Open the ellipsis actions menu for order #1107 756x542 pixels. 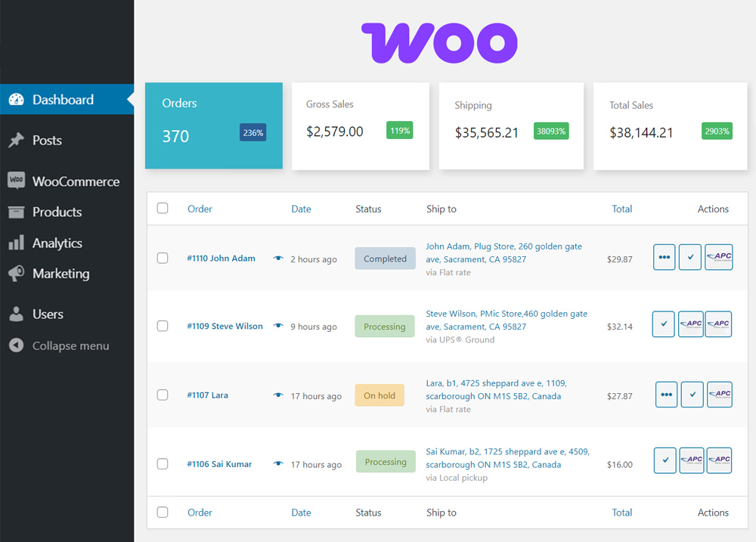click(x=665, y=394)
